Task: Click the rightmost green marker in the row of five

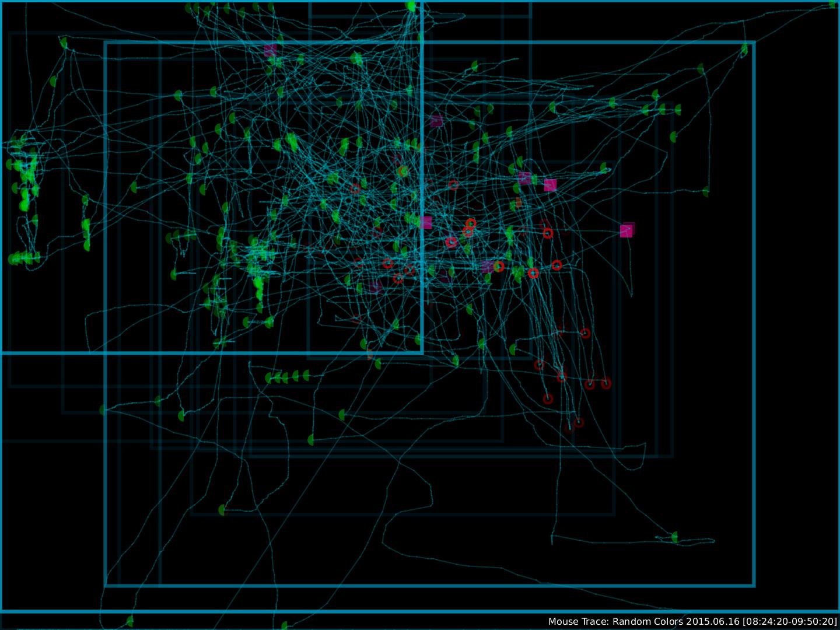Action: pyautogui.click(x=305, y=375)
